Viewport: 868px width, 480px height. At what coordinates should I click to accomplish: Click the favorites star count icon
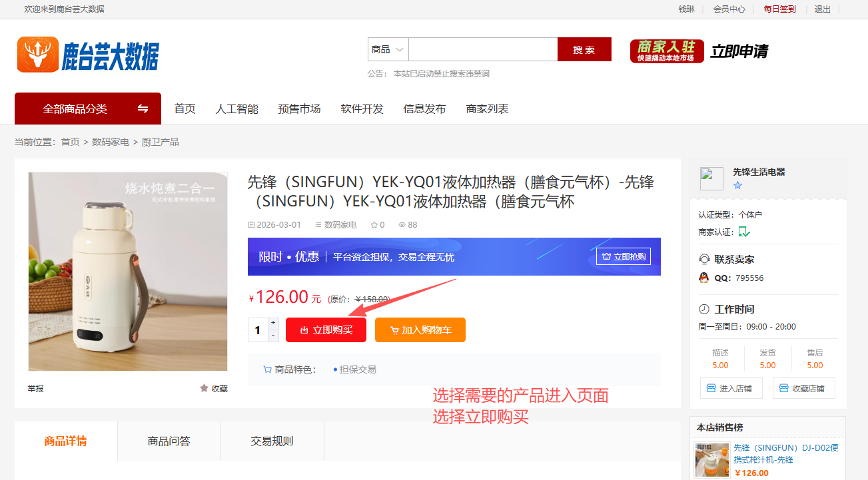point(374,225)
